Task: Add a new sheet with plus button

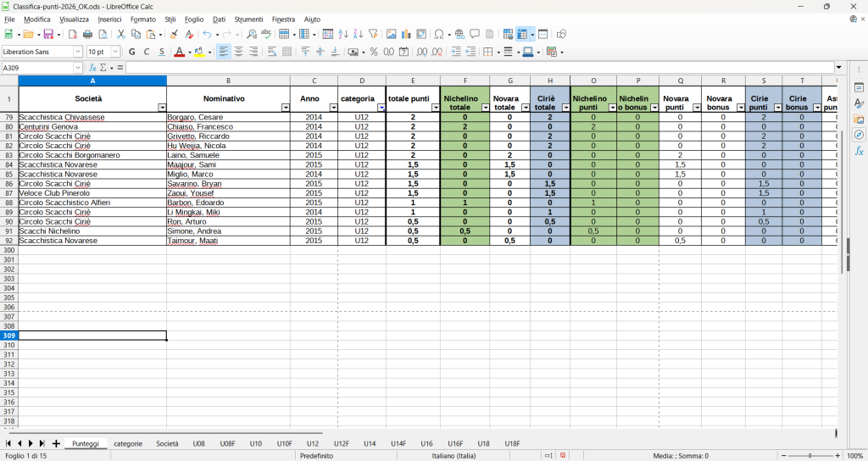Action: (56, 443)
